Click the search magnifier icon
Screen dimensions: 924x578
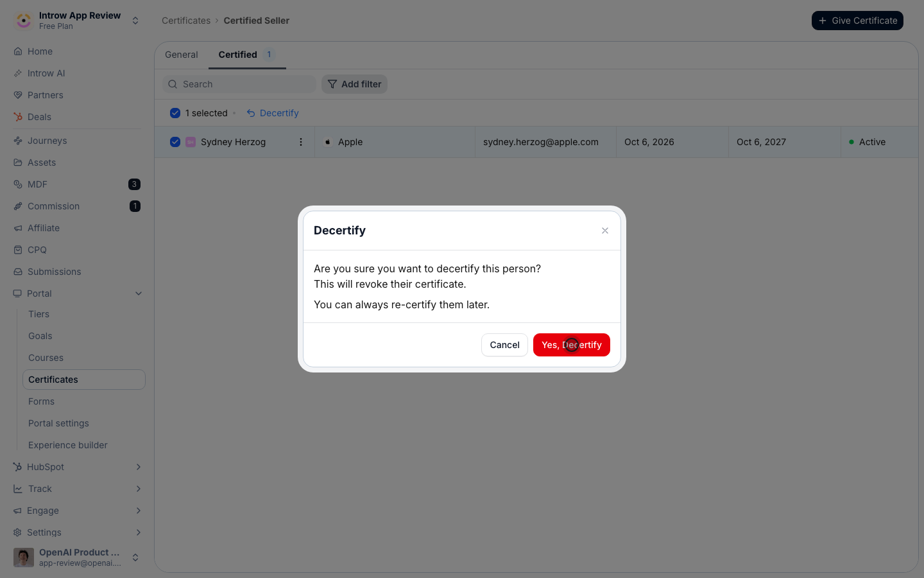tap(173, 84)
